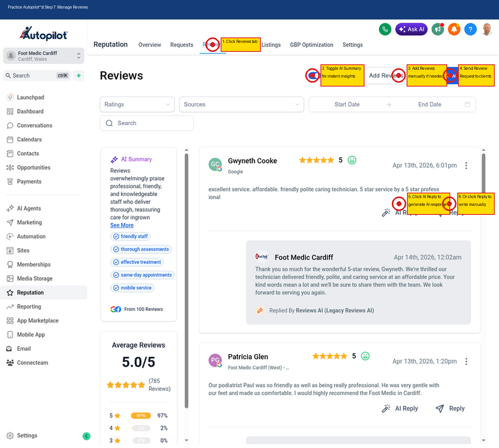Click the blue help question mark icon
Screen dimensions: 499x448
pos(471,29)
